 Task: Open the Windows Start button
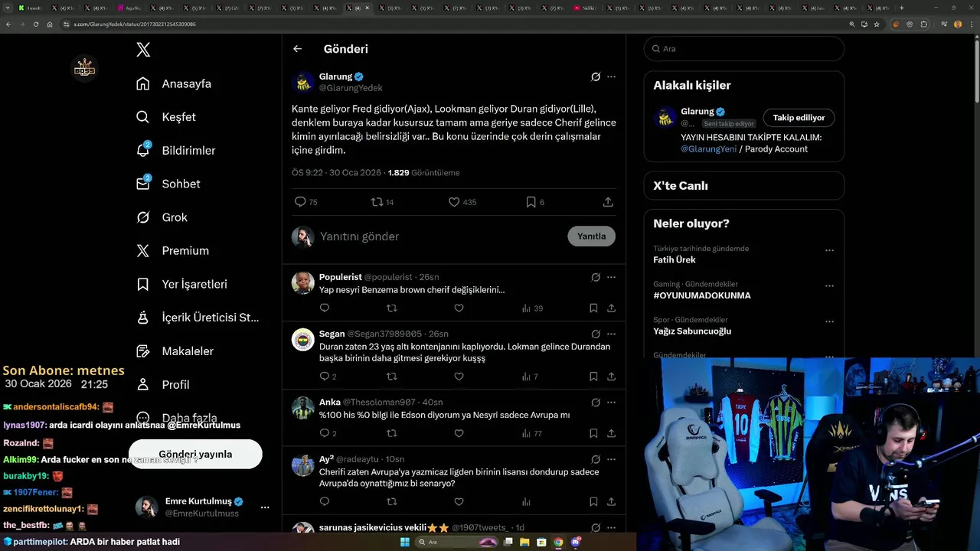pos(405,542)
